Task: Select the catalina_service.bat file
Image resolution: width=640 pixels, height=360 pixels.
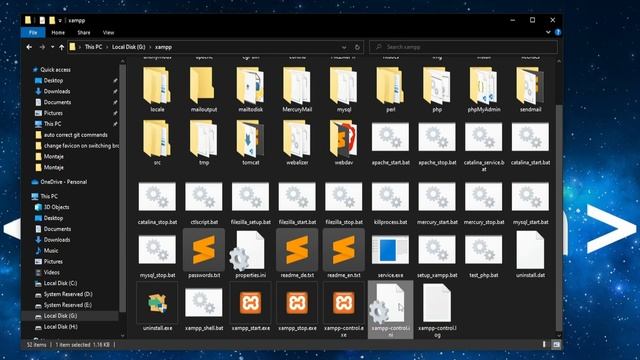Action: click(484, 147)
